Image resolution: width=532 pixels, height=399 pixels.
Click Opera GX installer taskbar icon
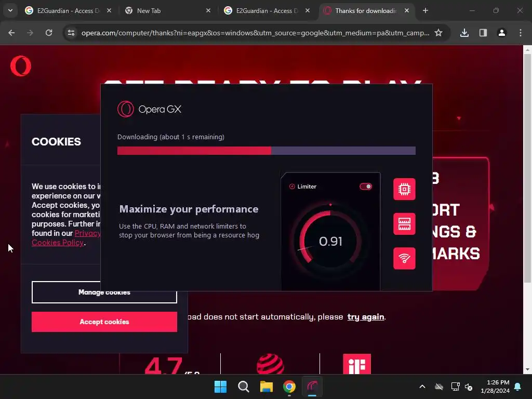pyautogui.click(x=312, y=387)
